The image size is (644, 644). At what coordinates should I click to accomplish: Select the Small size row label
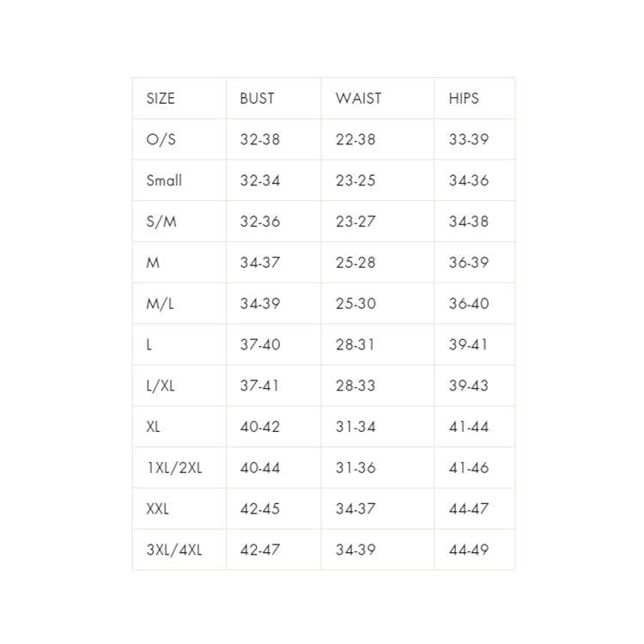point(164,181)
